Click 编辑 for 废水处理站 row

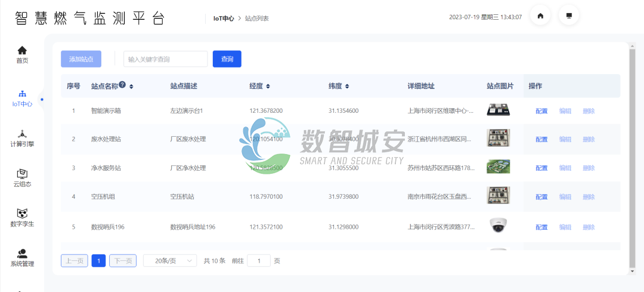coord(565,140)
